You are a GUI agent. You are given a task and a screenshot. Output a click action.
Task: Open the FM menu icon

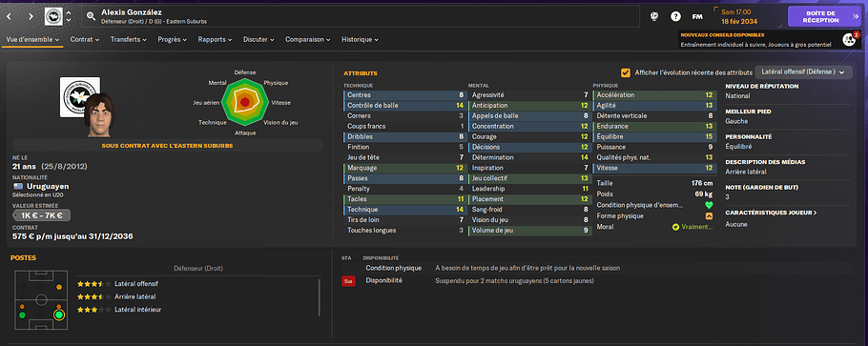697,16
